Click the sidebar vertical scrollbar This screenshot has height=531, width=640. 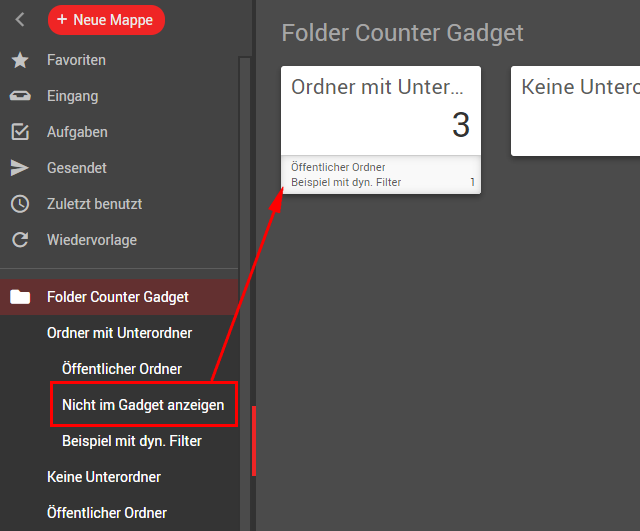pyautogui.click(x=245, y=293)
